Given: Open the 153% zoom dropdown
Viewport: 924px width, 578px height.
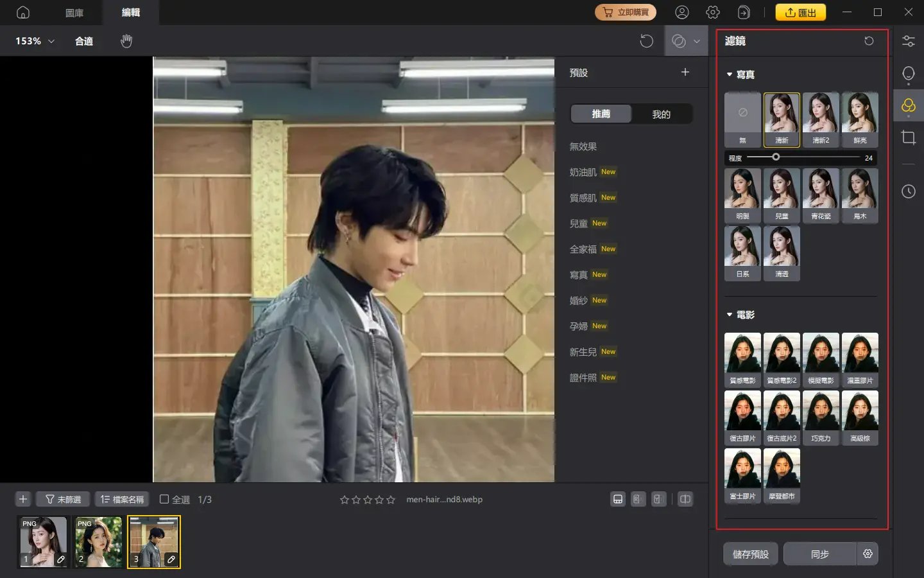Looking at the screenshot, I should pos(35,41).
